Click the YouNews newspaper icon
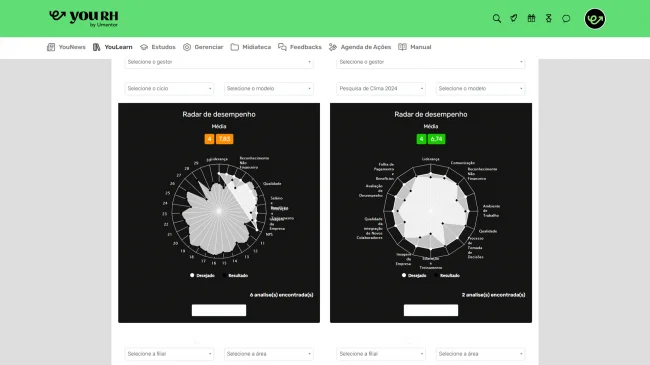650x365 pixels. pyautogui.click(x=51, y=47)
